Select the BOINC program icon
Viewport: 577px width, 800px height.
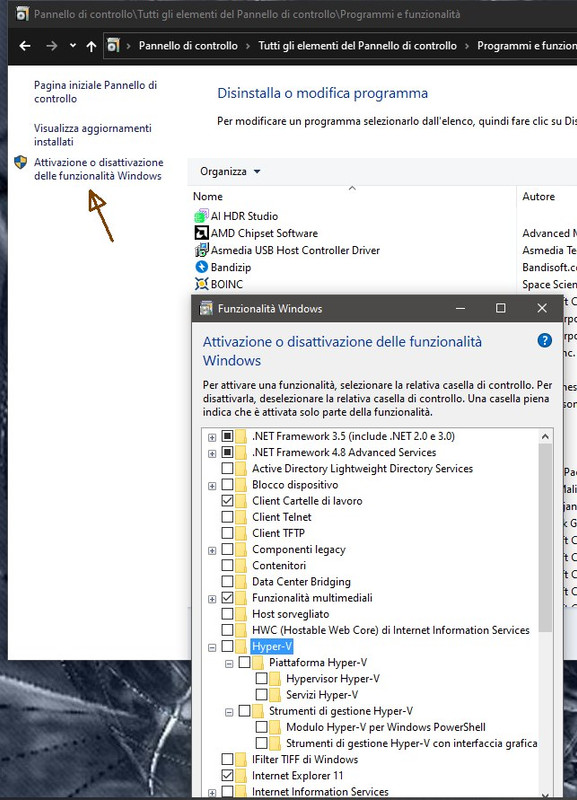point(202,284)
